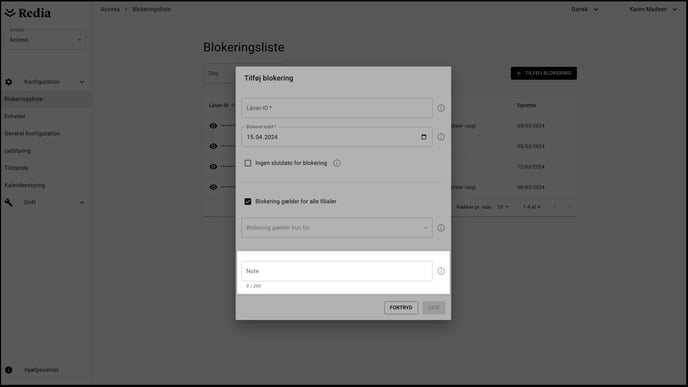Expand the Drift section chevron
688x387 pixels.
tap(82, 203)
